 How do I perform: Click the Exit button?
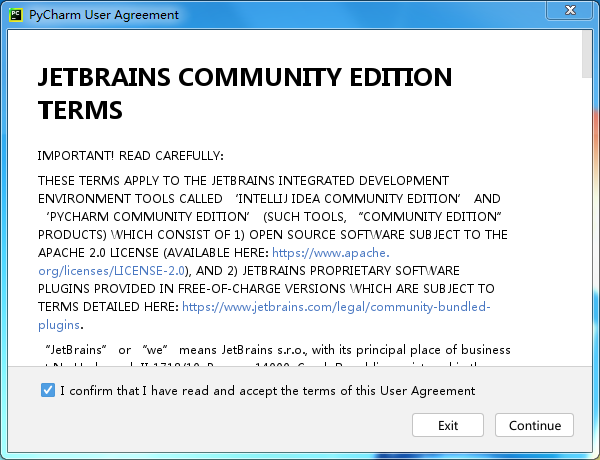(448, 425)
